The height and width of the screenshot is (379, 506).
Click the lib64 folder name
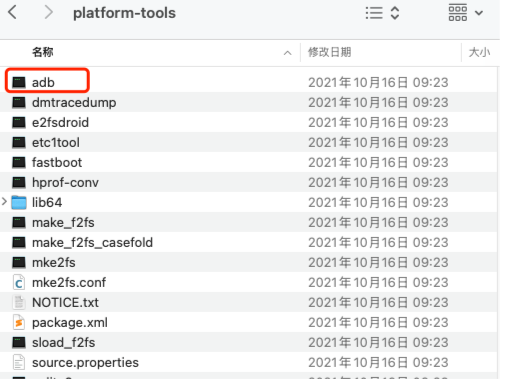click(x=47, y=202)
